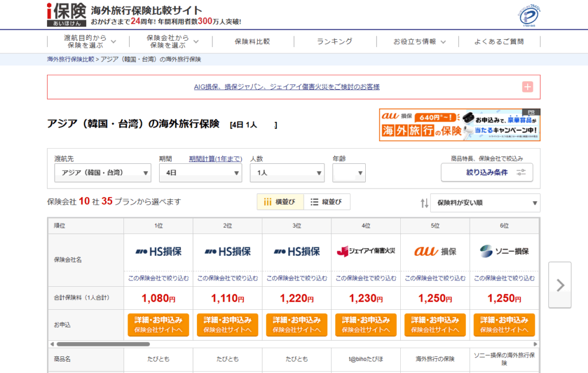588x373 pixels.
Task: Open the ランキング menu item
Action: click(335, 41)
